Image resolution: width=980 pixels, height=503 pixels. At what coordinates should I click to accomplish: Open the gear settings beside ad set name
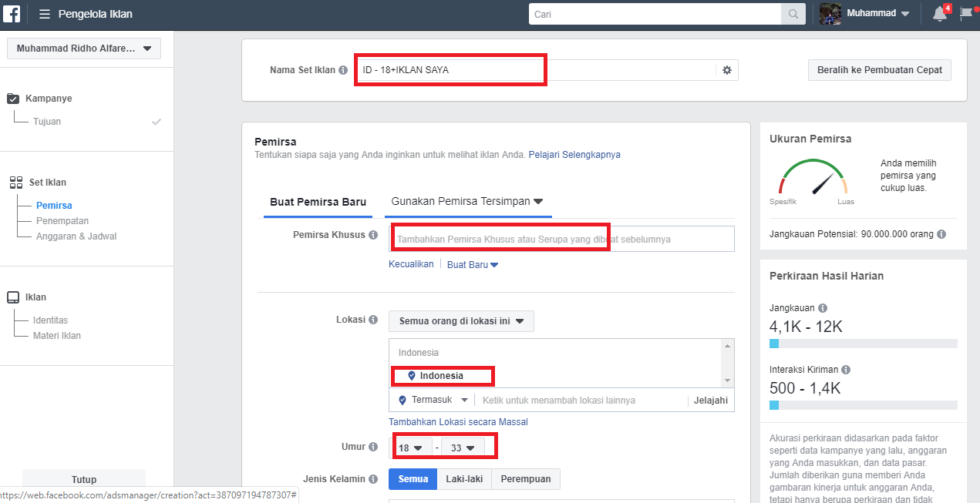point(726,70)
